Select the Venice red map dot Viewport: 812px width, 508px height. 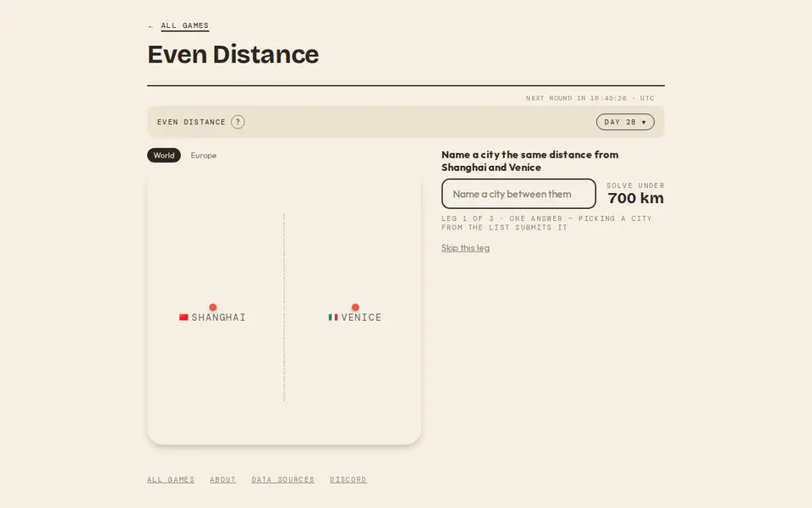tap(355, 307)
